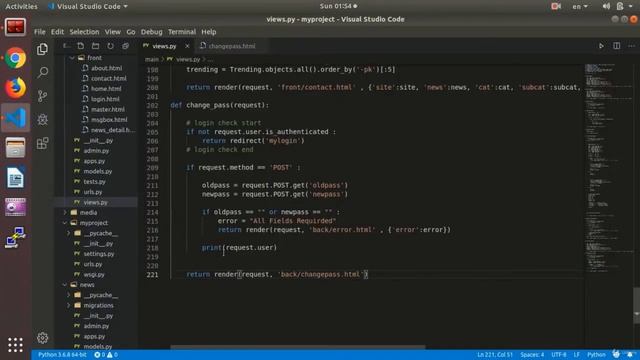The width and height of the screenshot is (640, 360).
Task: Open the Selection menu
Action: (x=84, y=32)
